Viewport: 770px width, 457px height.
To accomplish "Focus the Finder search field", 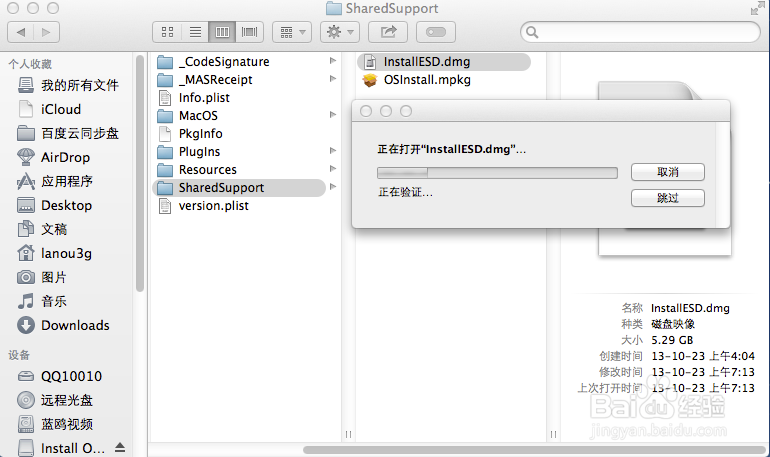I will pyautogui.click(x=640, y=32).
